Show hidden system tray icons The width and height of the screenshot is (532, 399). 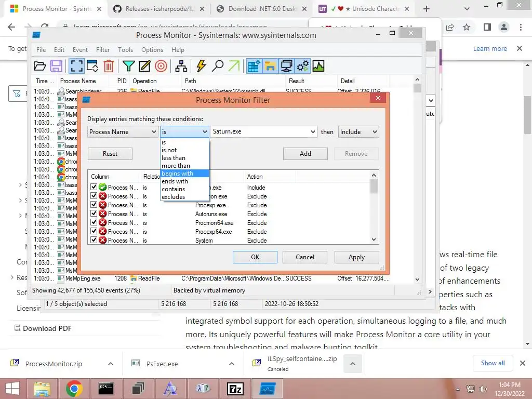(x=458, y=389)
